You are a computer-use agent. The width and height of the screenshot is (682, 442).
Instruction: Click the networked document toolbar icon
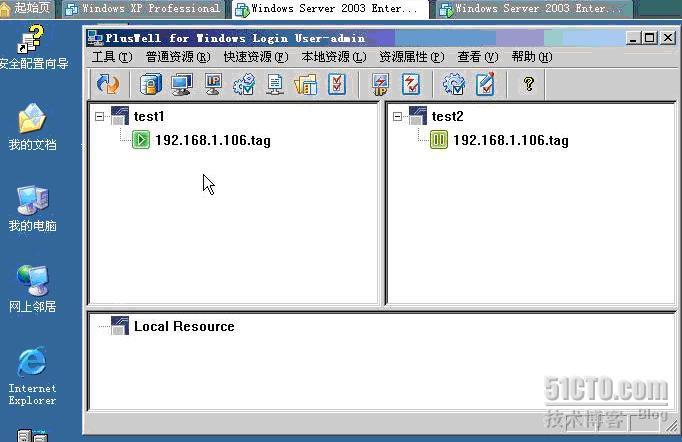click(x=275, y=84)
